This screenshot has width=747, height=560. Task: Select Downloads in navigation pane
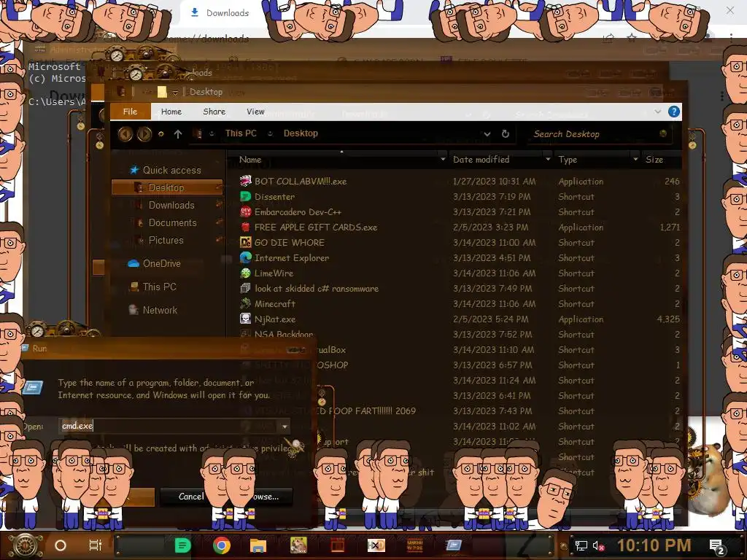171,205
